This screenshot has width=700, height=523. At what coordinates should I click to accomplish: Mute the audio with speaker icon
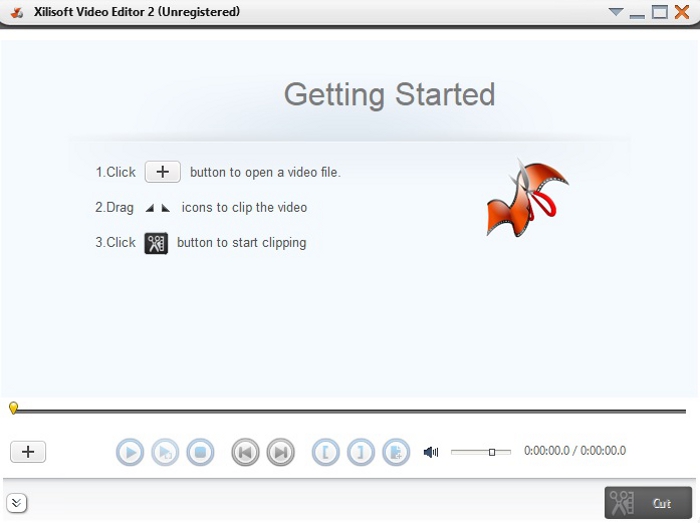click(431, 452)
